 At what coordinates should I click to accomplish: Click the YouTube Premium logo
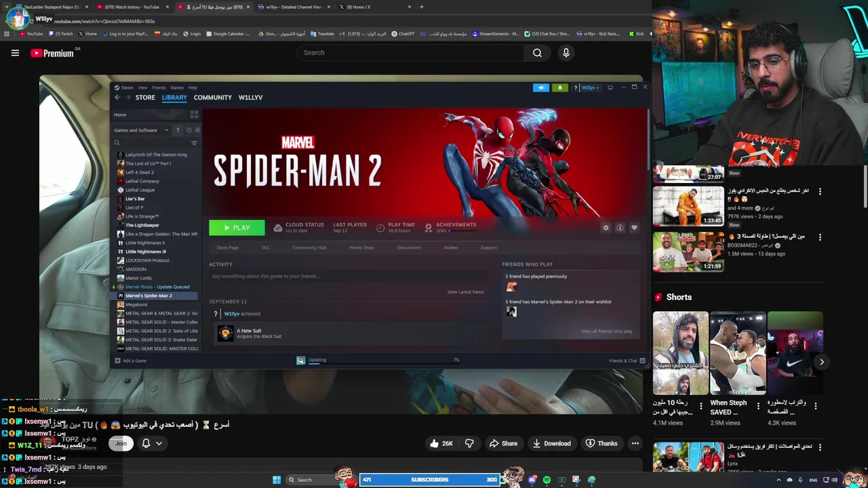(52, 53)
